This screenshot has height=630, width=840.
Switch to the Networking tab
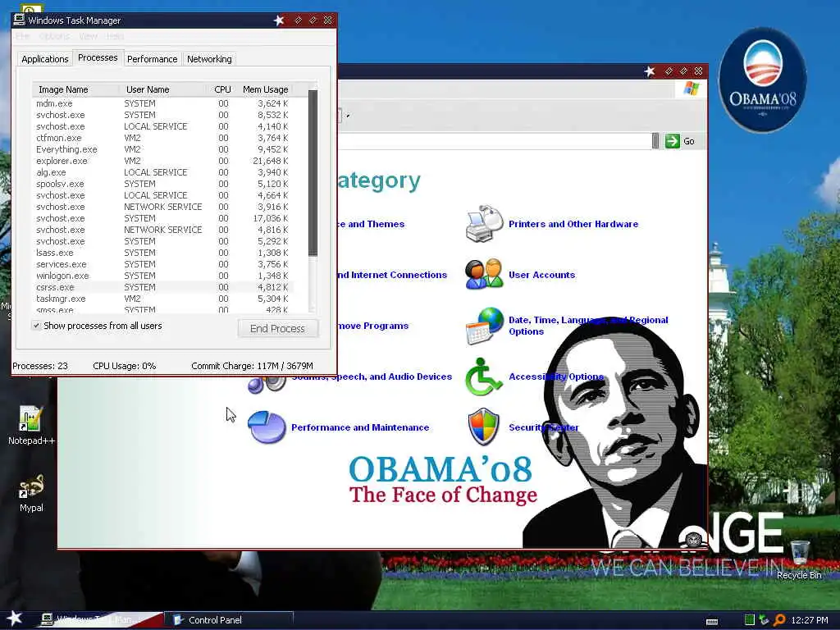click(209, 59)
